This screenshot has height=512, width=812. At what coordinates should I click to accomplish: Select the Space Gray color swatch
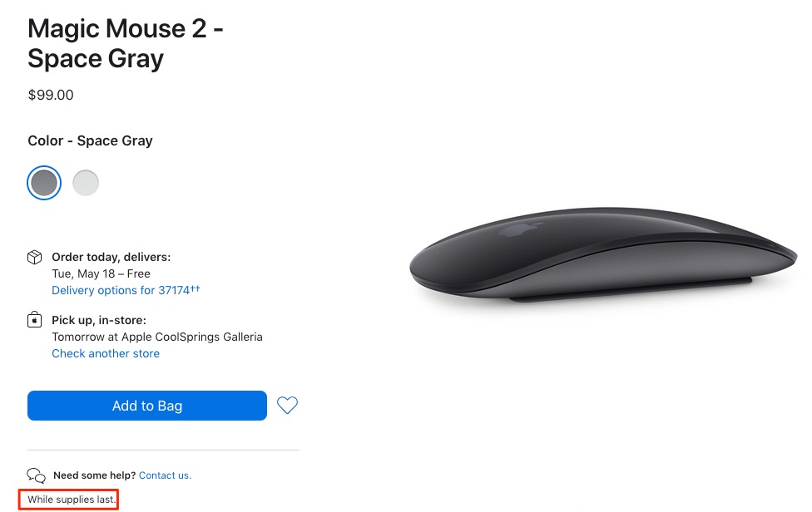pos(43,183)
